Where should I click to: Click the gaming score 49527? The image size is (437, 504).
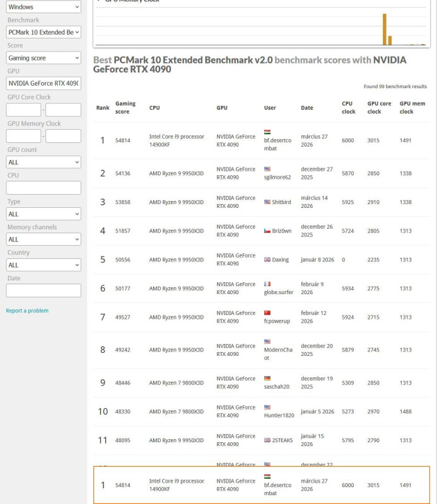click(x=122, y=317)
